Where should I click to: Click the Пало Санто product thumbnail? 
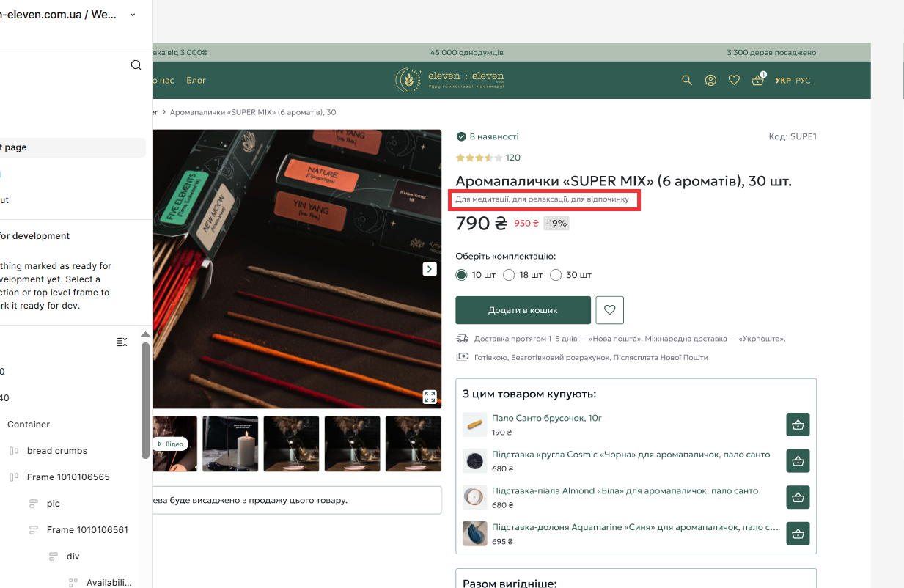tap(475, 425)
